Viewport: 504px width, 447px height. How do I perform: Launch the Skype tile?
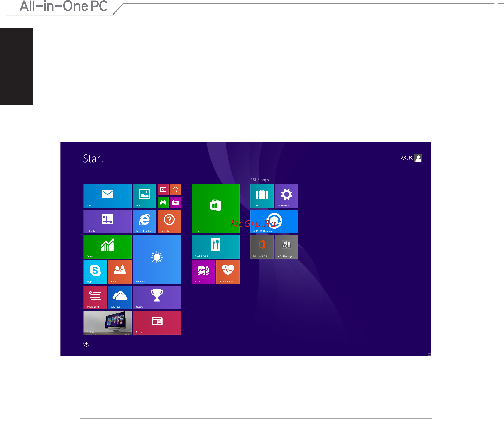95,272
